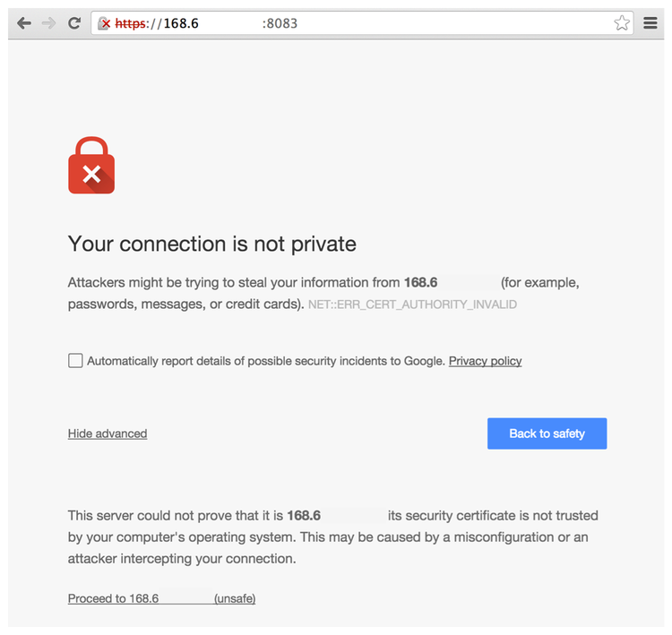672x635 pixels.
Task: Open the Chrome hamburger menu
Action: click(x=651, y=23)
